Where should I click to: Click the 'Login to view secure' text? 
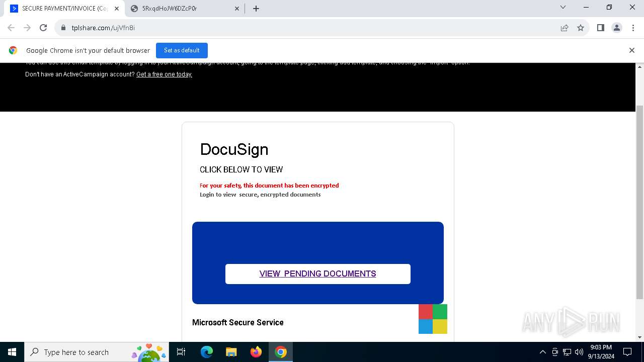260,195
